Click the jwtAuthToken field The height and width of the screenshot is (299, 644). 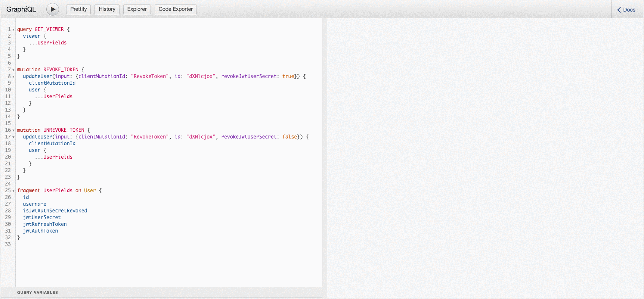(40, 231)
